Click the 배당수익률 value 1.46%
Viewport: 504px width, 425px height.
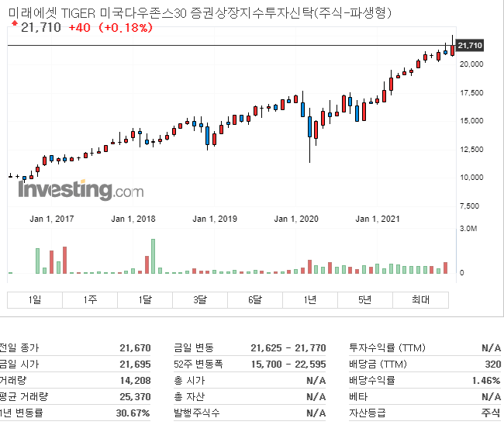pyautogui.click(x=486, y=381)
